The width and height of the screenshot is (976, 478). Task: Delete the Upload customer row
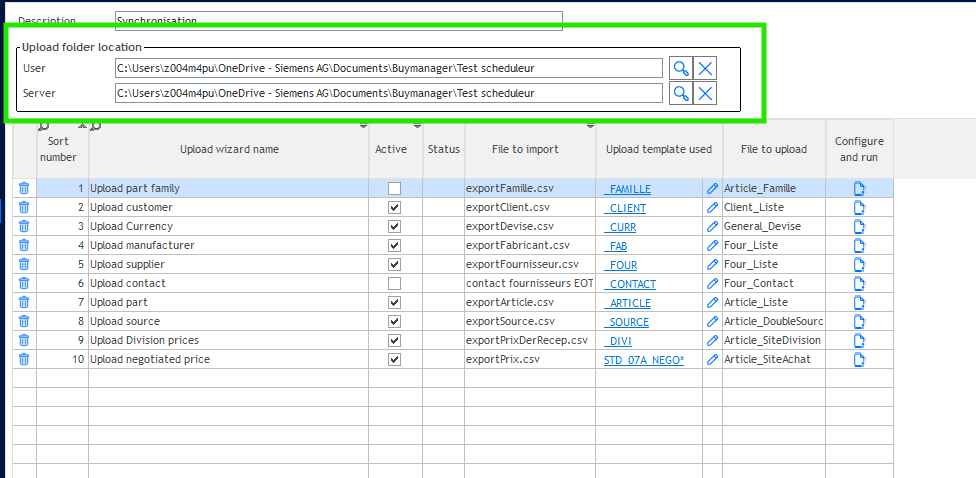(24, 207)
